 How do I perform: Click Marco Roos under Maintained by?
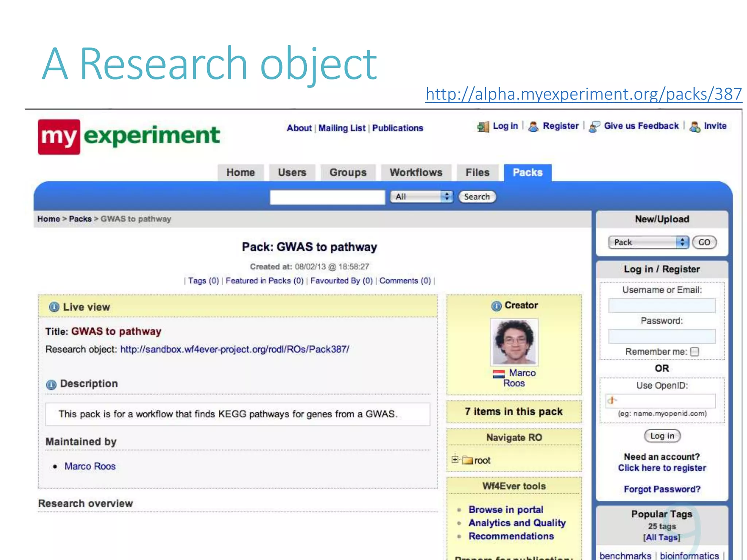(x=90, y=466)
